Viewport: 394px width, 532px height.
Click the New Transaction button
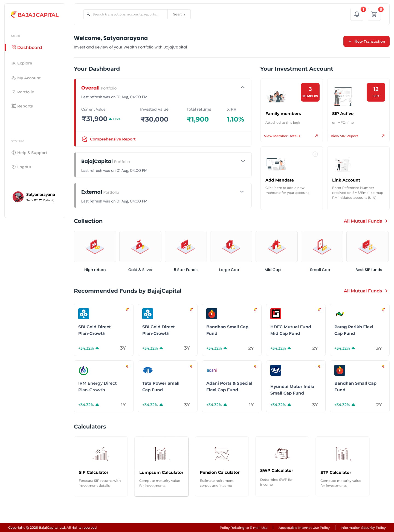coord(366,41)
